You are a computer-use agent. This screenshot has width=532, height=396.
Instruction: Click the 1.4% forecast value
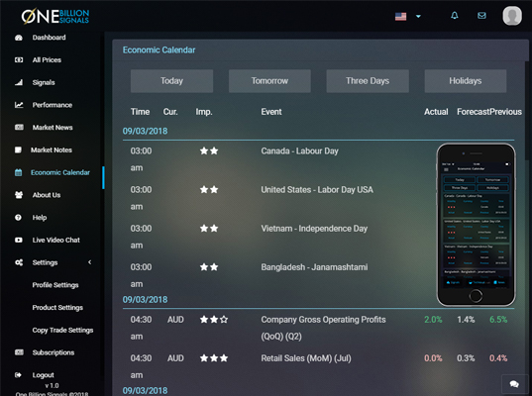(x=466, y=320)
